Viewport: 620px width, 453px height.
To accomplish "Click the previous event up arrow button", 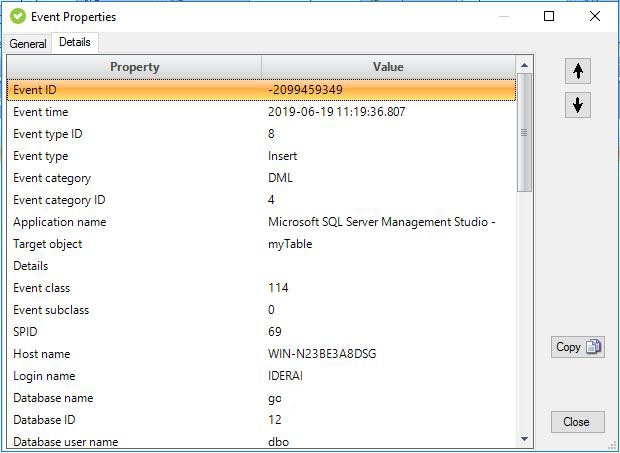I will pyautogui.click(x=577, y=71).
